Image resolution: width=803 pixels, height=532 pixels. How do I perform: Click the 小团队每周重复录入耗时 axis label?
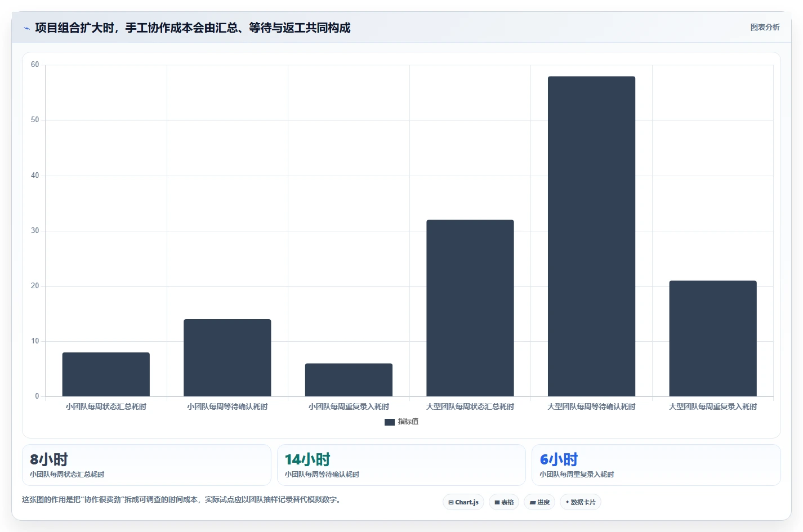point(349,406)
